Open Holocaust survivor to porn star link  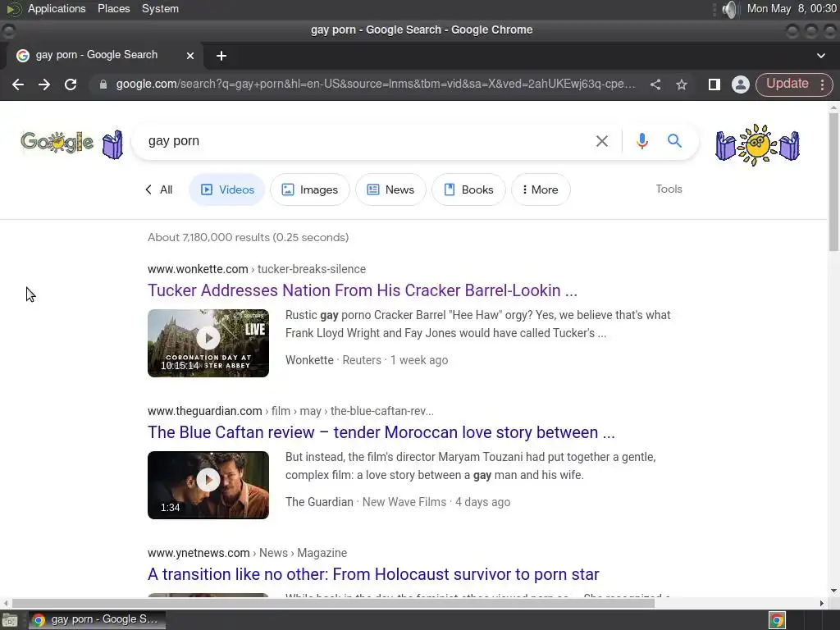click(x=373, y=574)
